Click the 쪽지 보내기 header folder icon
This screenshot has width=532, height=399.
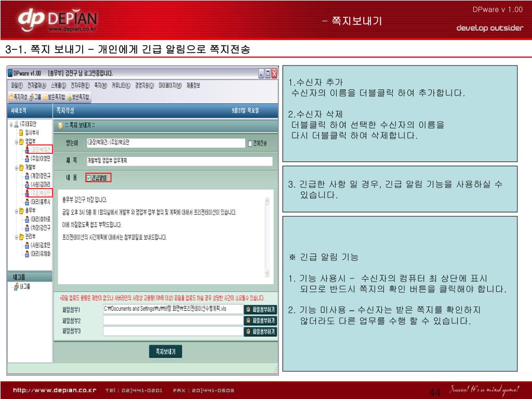point(60,126)
